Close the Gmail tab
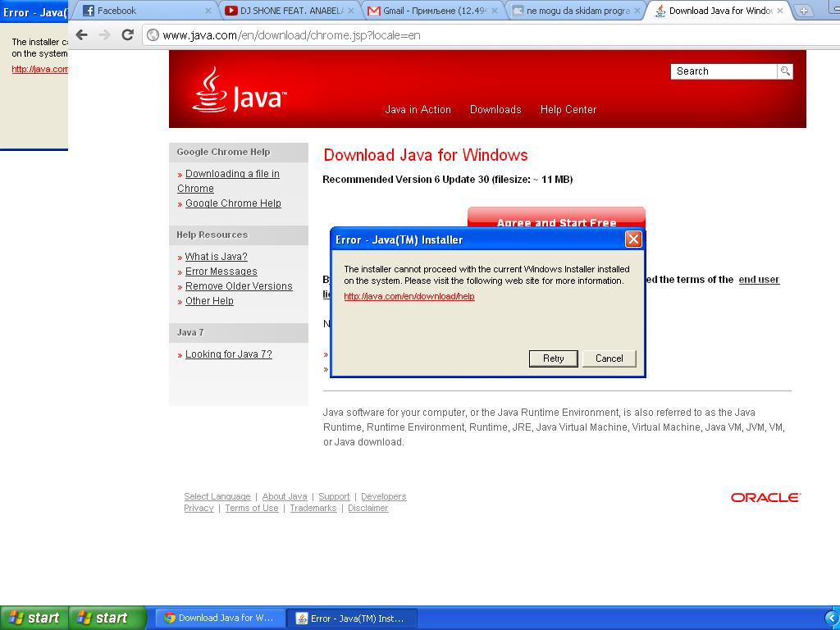This screenshot has height=630, width=840. (x=495, y=11)
